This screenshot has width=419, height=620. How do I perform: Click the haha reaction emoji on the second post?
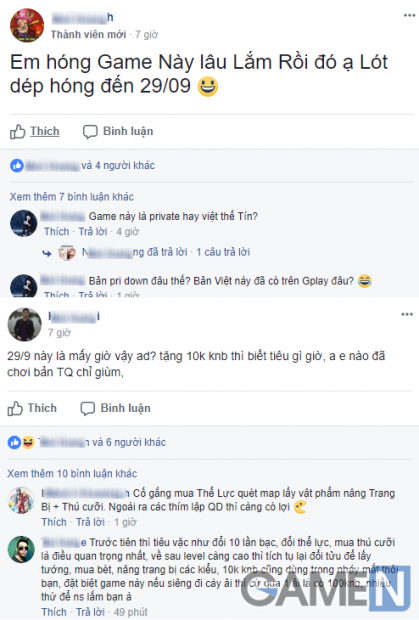click(28, 442)
